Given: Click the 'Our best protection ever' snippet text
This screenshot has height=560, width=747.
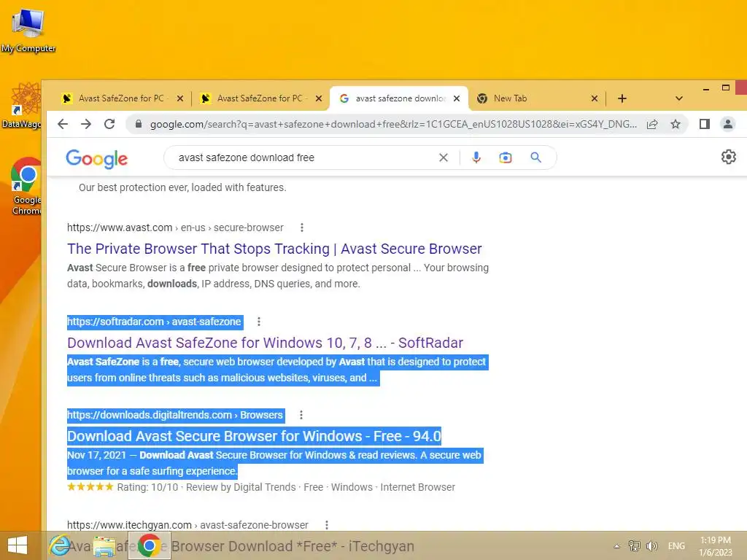Looking at the screenshot, I should 182,187.
